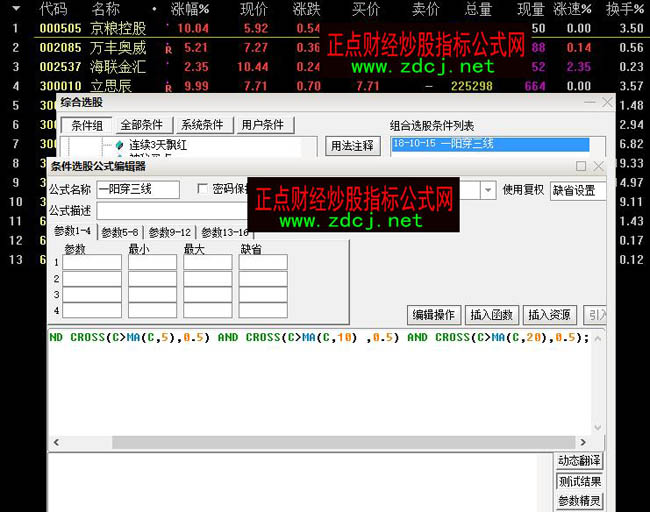This screenshot has width=650, height=512.
Task: Close the 综合选股 dialog
Action: click(x=607, y=102)
